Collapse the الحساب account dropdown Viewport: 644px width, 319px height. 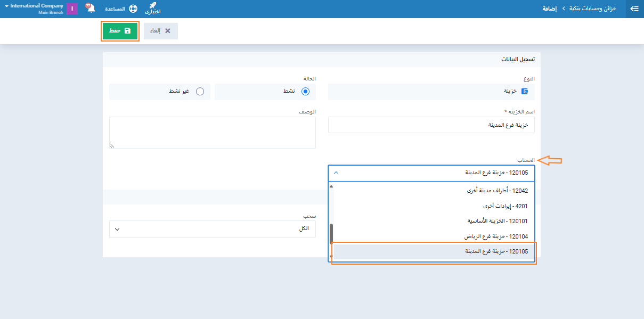(x=336, y=173)
